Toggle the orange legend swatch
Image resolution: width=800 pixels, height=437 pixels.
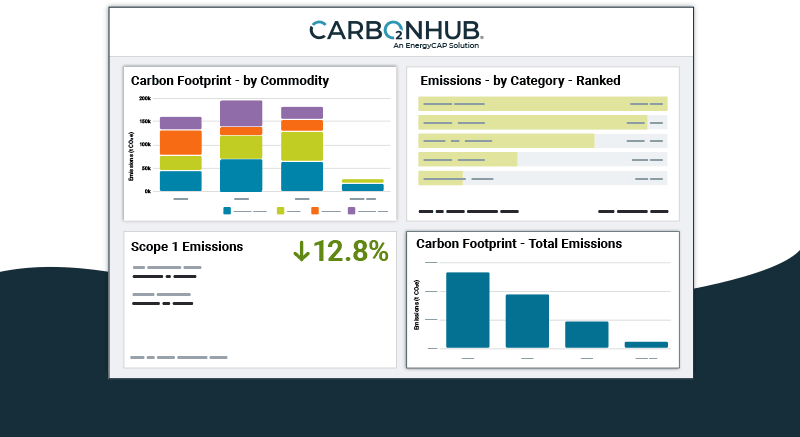(315, 211)
